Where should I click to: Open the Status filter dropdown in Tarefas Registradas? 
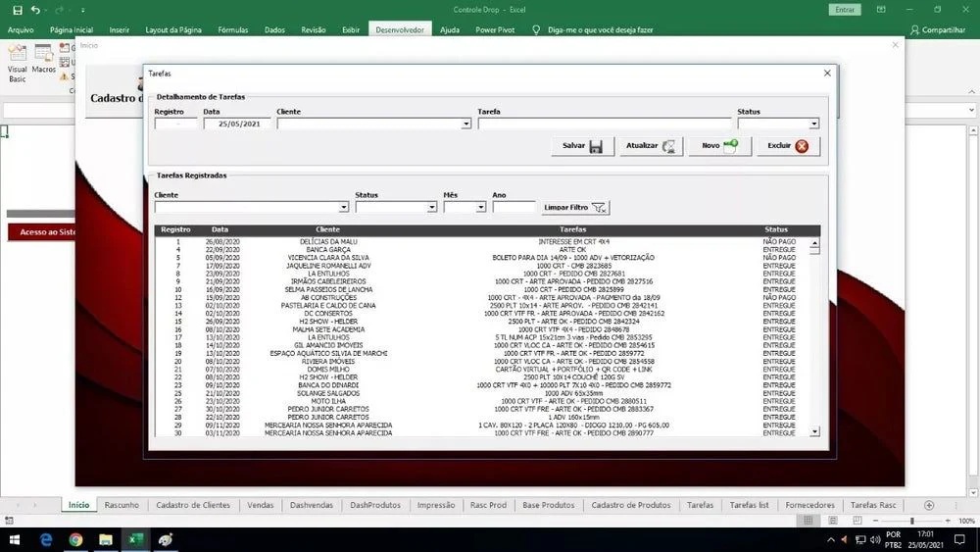[x=431, y=207]
